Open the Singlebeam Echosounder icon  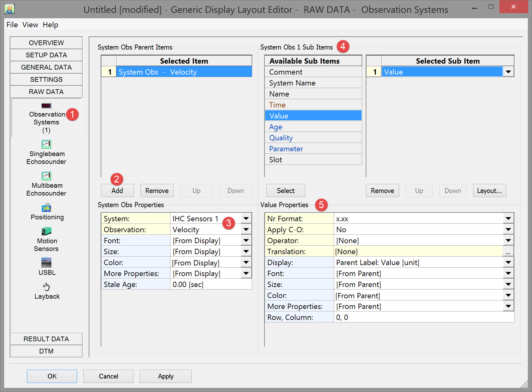click(x=46, y=144)
